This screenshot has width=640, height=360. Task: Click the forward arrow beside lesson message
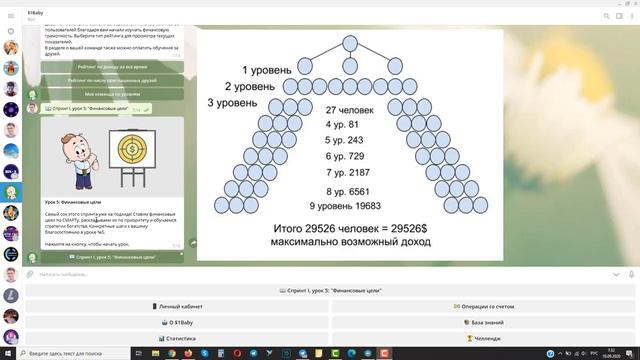[x=193, y=243]
